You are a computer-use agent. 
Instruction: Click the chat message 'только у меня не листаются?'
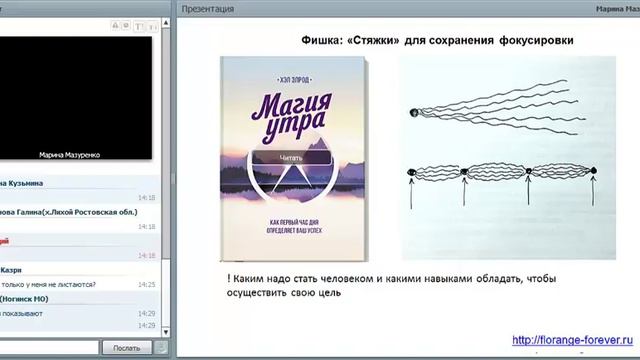(48, 284)
